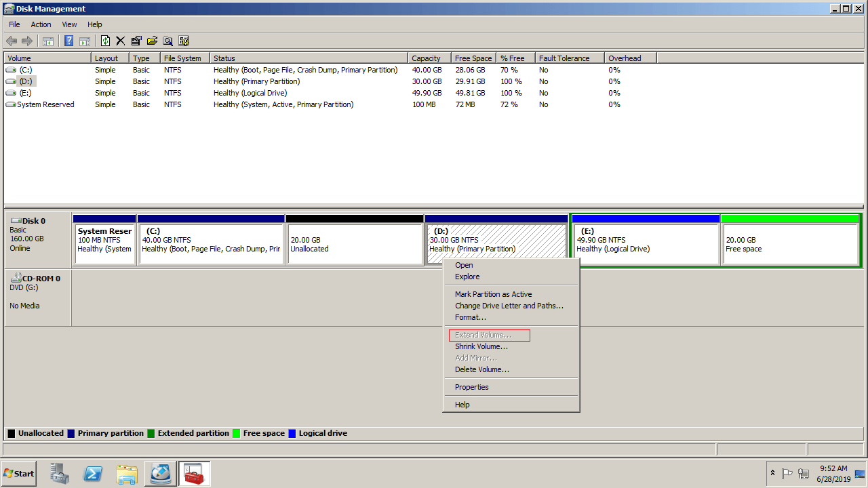The height and width of the screenshot is (488, 868).
Task: Click the Delete X toolbar icon
Action: (x=121, y=41)
